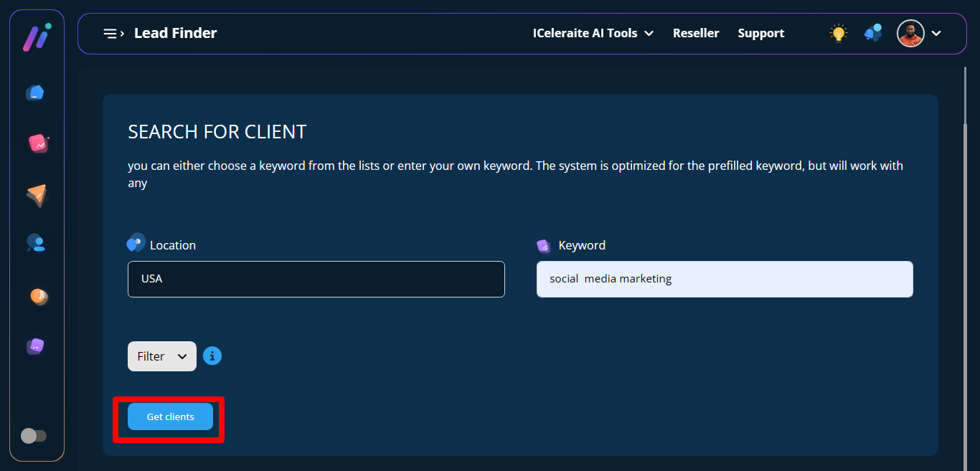Focus the Location input field containing USA
The height and width of the screenshot is (471, 980).
pyautogui.click(x=316, y=279)
